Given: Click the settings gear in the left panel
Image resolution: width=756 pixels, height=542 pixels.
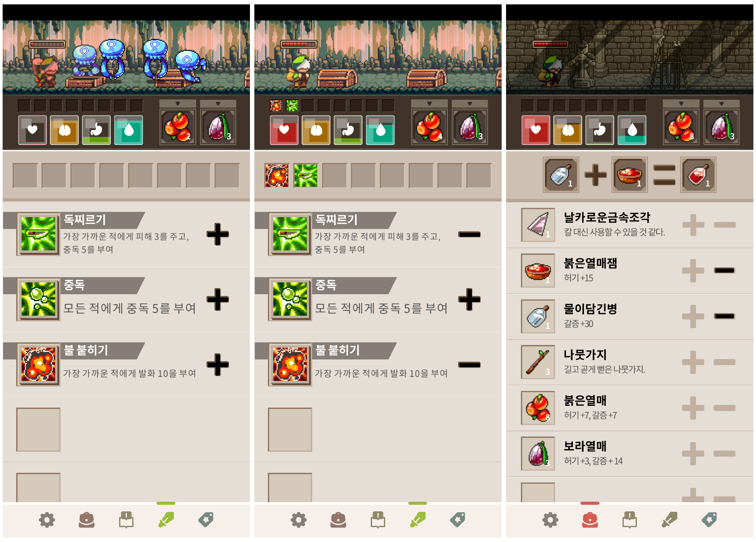Looking at the screenshot, I should 47,520.
